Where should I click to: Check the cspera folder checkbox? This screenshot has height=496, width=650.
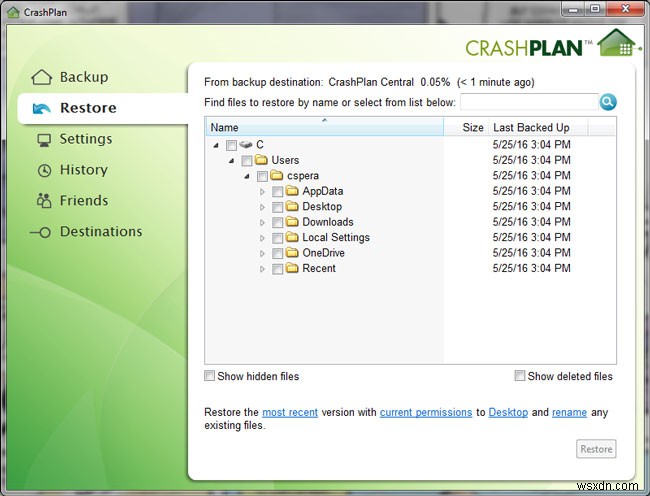tap(262, 176)
